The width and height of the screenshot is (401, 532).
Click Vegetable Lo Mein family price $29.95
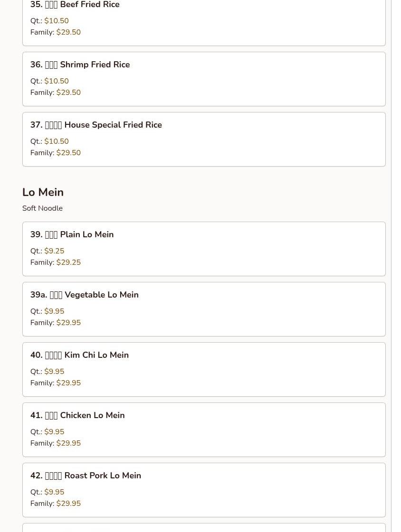(x=68, y=323)
